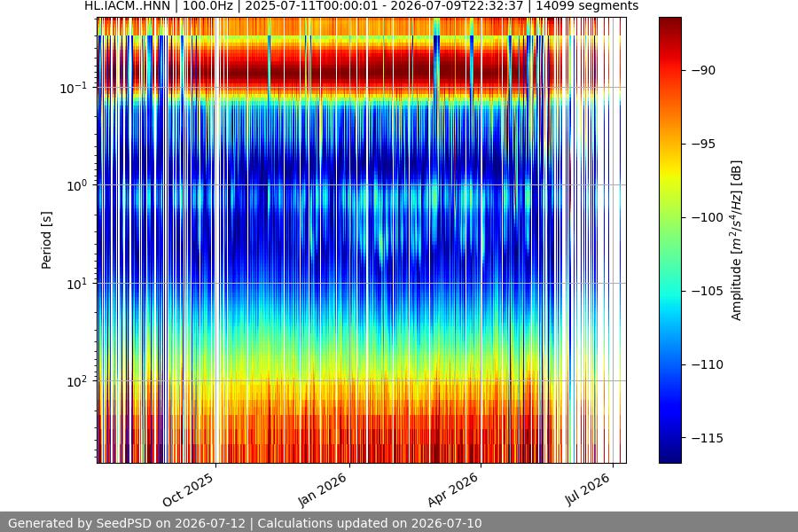Click the 'Jul 2026' x-axis label
Screen dimensions: 798x532
click(x=587, y=489)
